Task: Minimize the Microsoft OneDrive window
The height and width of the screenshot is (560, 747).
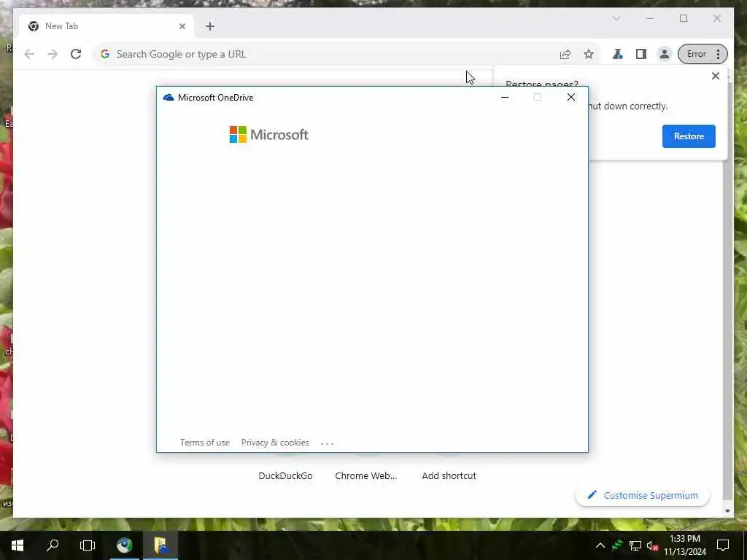Action: (x=505, y=97)
